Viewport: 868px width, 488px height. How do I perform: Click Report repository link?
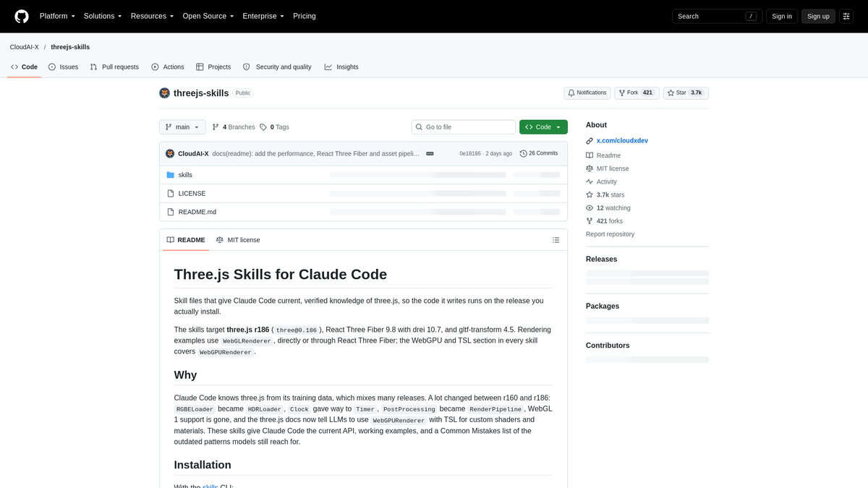coord(610,234)
